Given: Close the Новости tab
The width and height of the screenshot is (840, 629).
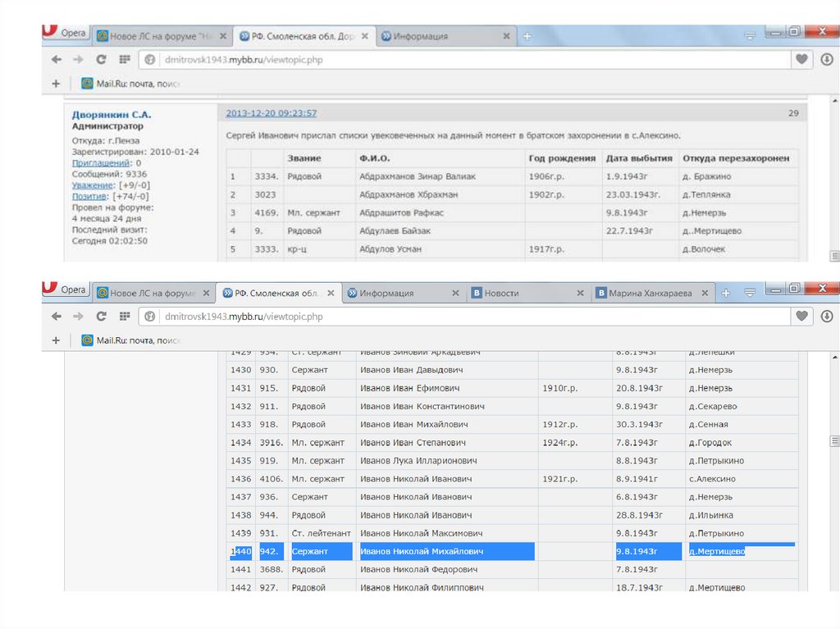Looking at the screenshot, I should tap(580, 293).
